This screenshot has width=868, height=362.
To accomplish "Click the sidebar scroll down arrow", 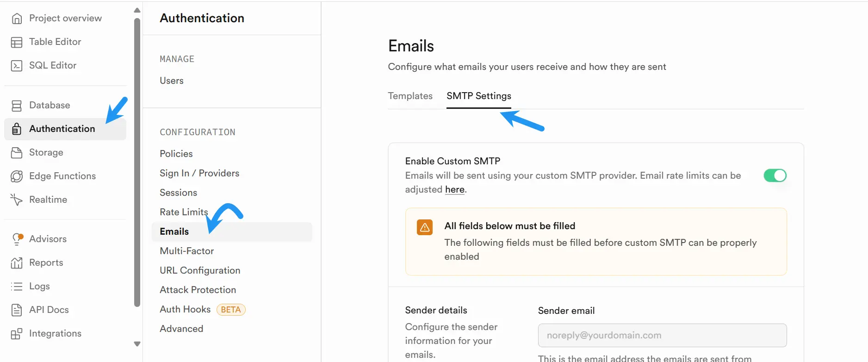I will [137, 344].
